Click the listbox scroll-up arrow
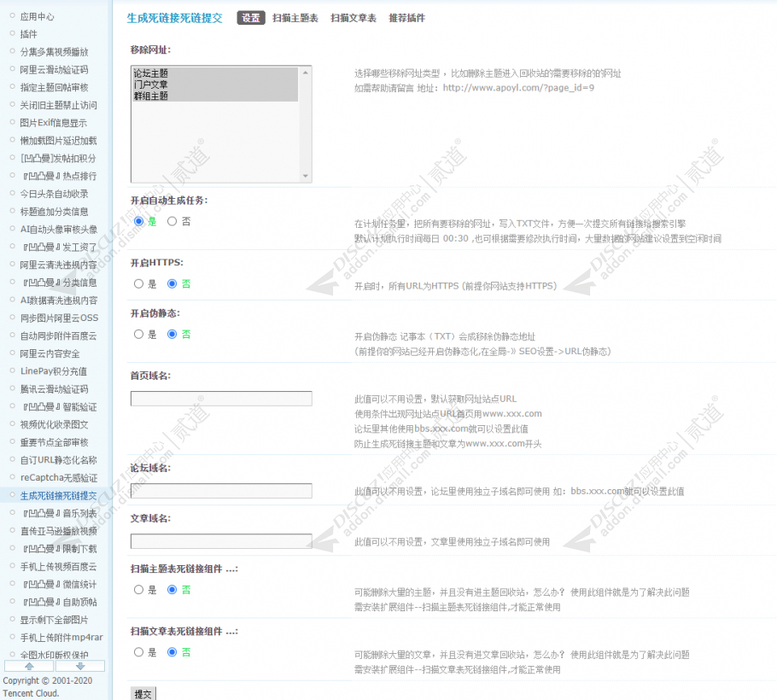The image size is (777, 700). pos(306,73)
